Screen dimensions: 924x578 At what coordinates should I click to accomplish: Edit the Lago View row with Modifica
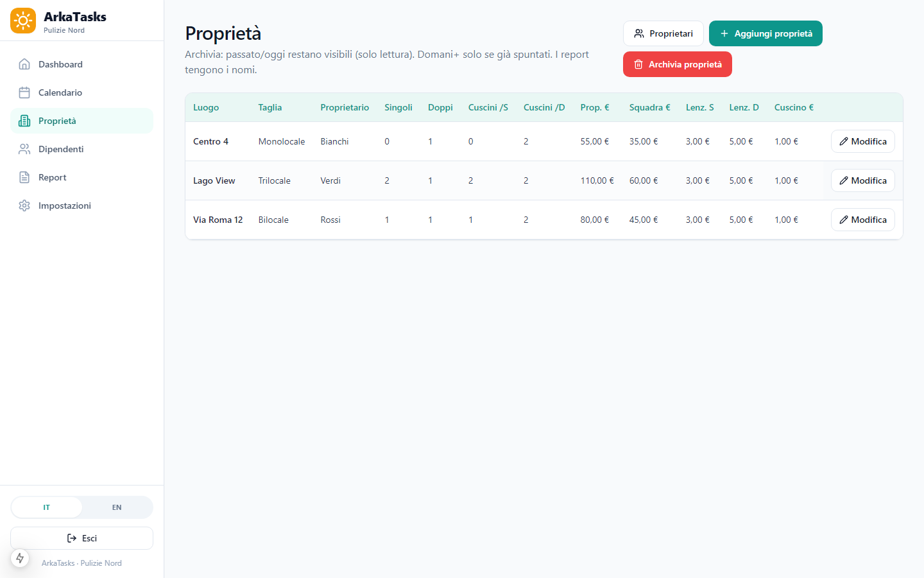point(863,180)
